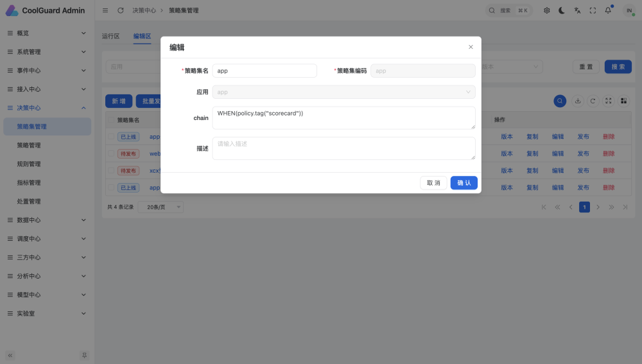Viewport: 642px width, 364px height.
Task: Toggle the select-all header checkbox
Action: 111,120
